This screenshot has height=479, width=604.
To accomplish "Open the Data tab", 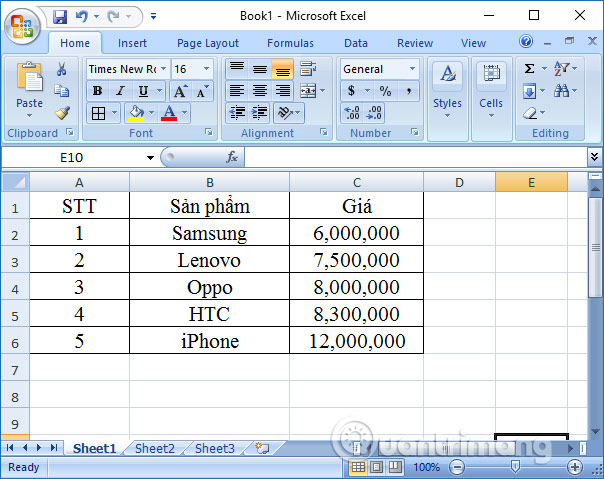I will (356, 43).
